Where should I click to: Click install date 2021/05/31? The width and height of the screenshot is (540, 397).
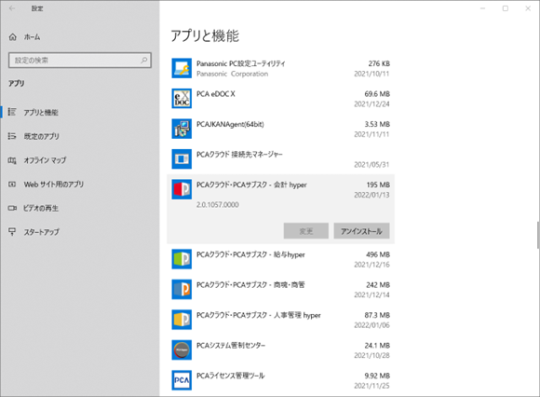coord(372,165)
